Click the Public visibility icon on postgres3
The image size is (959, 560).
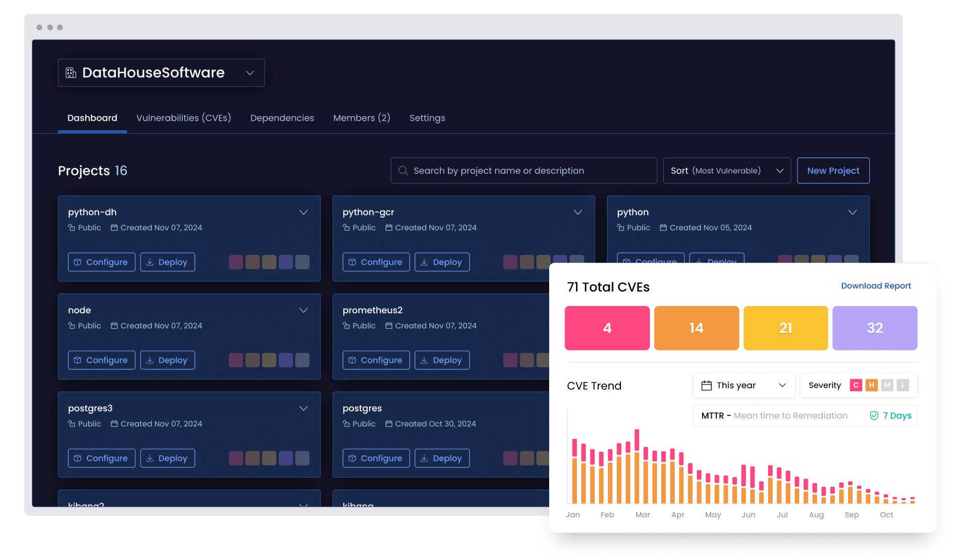pos(72,424)
